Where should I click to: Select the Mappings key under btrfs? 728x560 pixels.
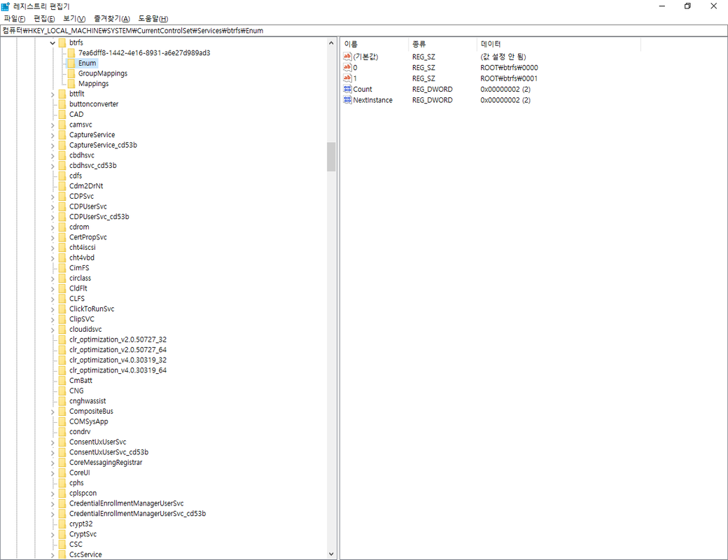(93, 84)
